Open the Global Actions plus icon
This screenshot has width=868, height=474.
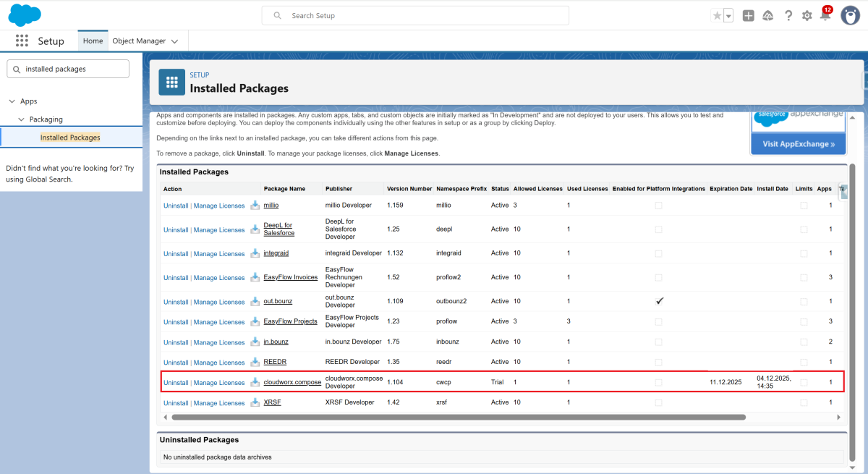pos(749,15)
